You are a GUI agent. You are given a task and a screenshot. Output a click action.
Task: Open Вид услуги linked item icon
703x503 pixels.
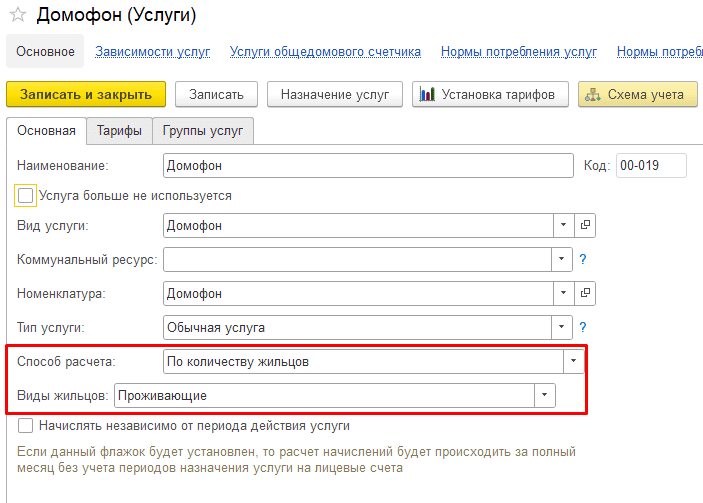(585, 225)
